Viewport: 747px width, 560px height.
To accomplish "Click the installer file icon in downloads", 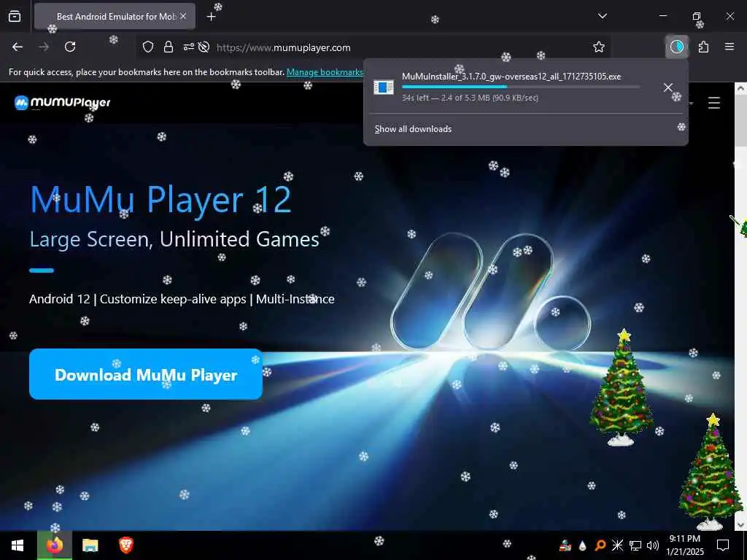I will click(x=384, y=87).
